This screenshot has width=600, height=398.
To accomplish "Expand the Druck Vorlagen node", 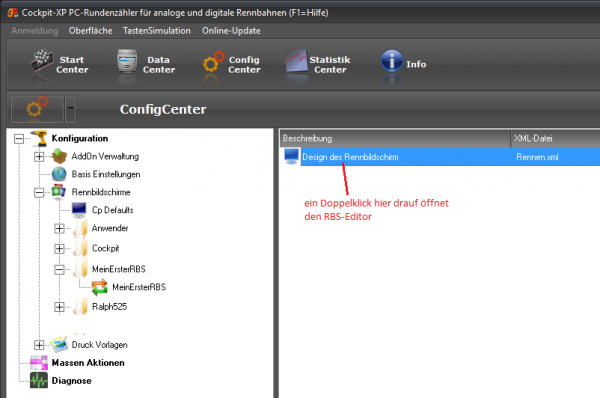I will (x=39, y=345).
